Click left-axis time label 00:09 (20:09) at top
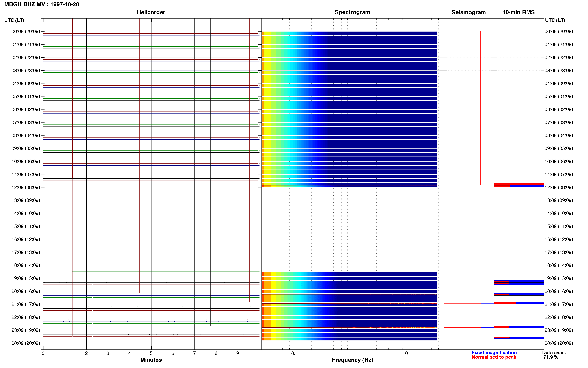 pos(26,31)
